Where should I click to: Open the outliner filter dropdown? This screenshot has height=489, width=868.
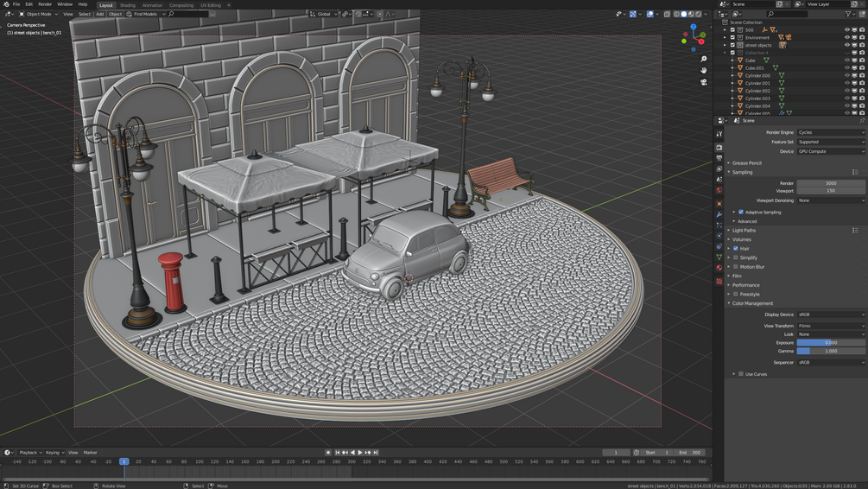[x=851, y=14]
